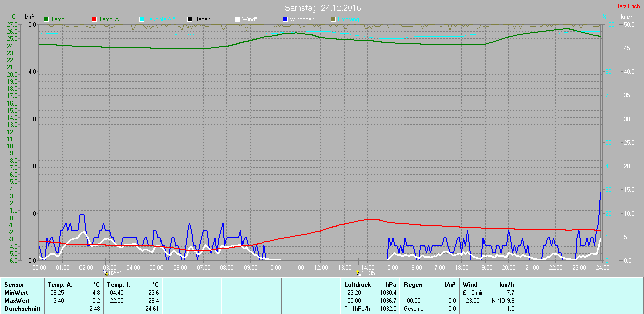644x314 pixels.
Task: Click the Luftdruck column header
Action: tap(358, 285)
